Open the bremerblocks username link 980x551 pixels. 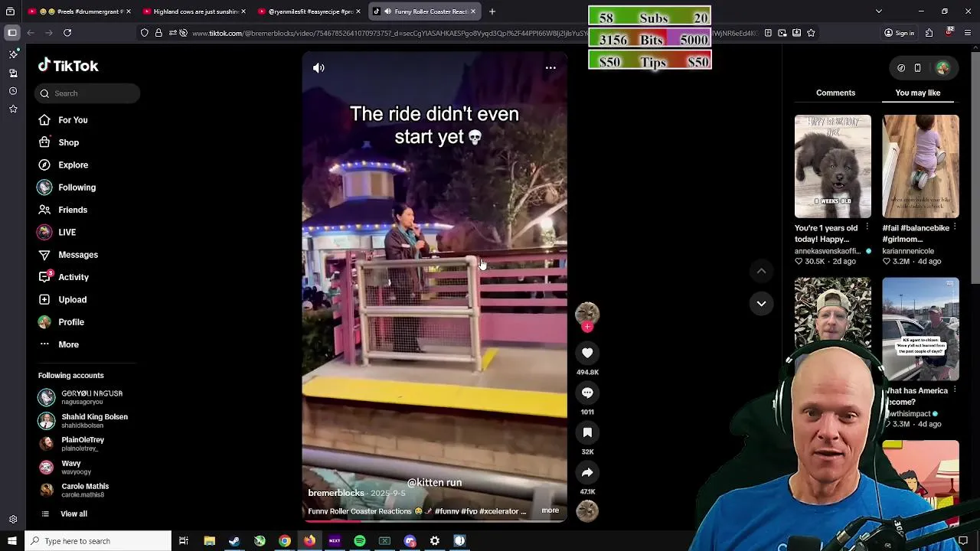(x=335, y=494)
